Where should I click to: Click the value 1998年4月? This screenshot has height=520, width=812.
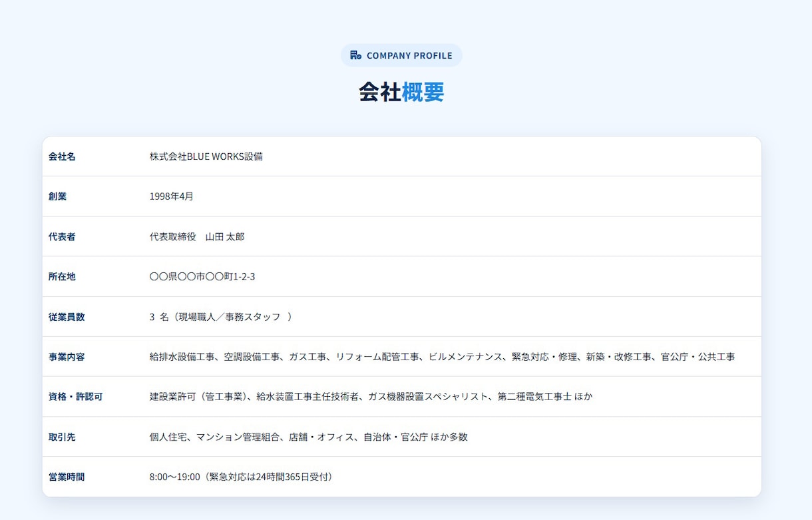(172, 196)
